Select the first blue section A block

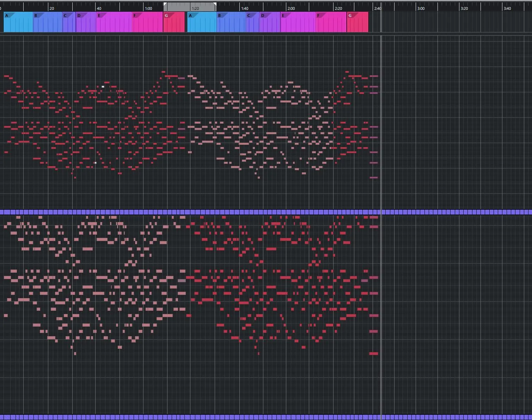[x=18, y=22]
